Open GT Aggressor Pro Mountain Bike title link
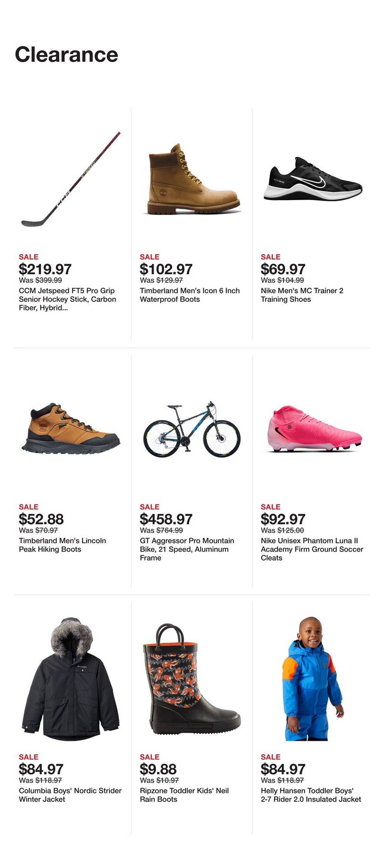 187,549
